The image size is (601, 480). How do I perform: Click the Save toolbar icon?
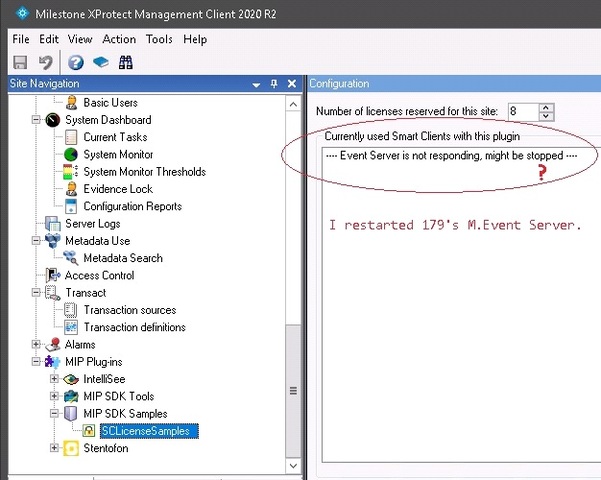click(20, 62)
